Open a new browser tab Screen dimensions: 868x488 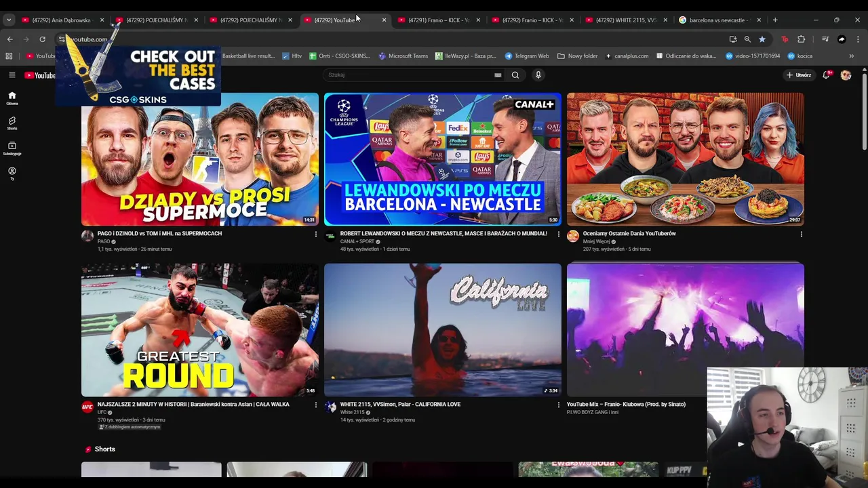[x=775, y=20]
